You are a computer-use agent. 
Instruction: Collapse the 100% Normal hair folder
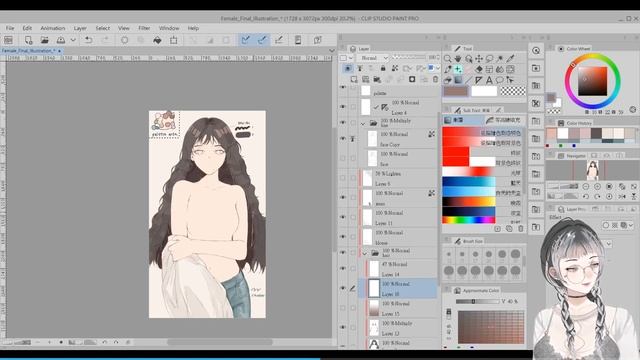364,253
